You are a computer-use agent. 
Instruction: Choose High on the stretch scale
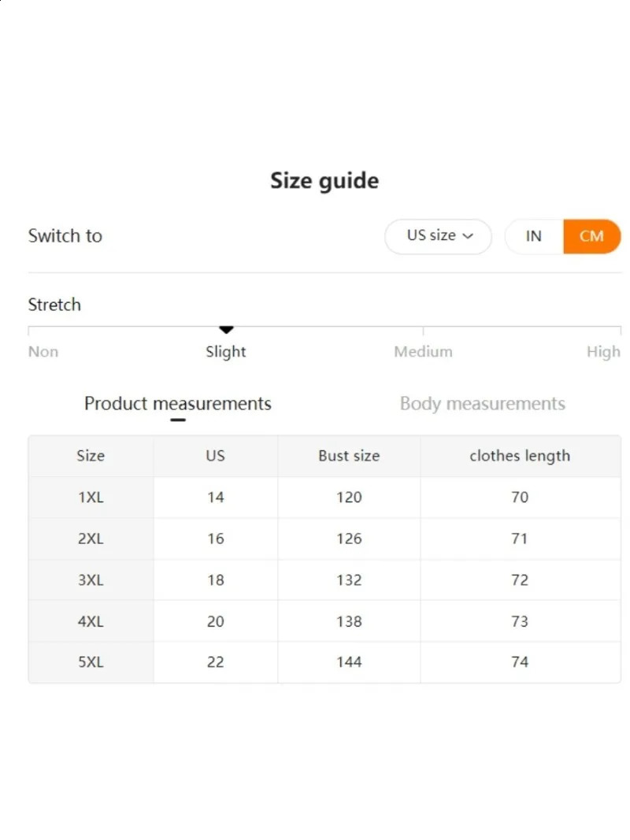[x=603, y=351]
